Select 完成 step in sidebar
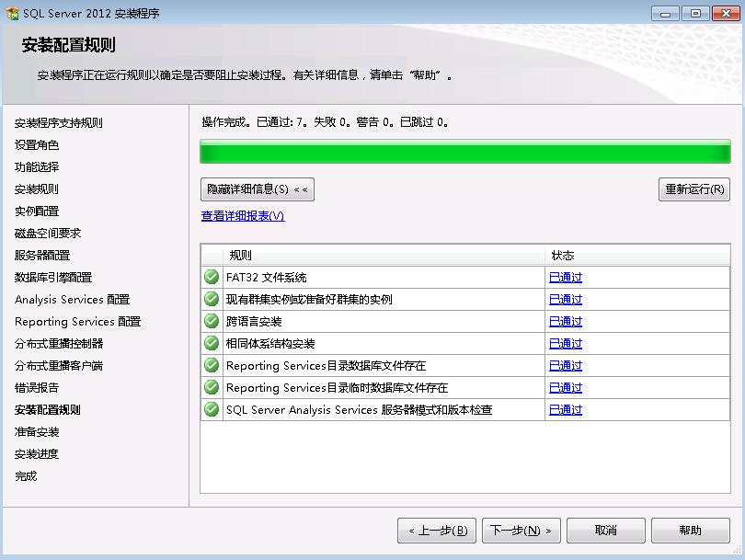Screen dimensions: 745x560 pos(26,476)
